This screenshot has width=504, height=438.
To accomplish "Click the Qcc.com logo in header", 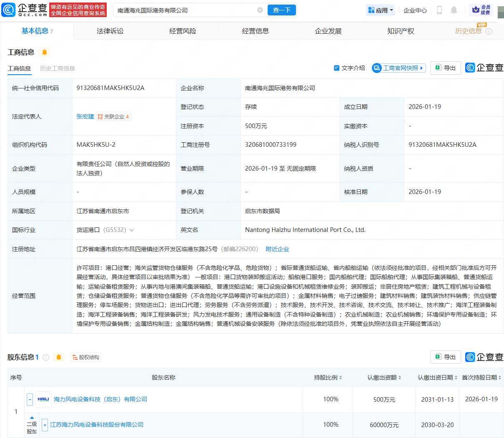I will point(25,10).
